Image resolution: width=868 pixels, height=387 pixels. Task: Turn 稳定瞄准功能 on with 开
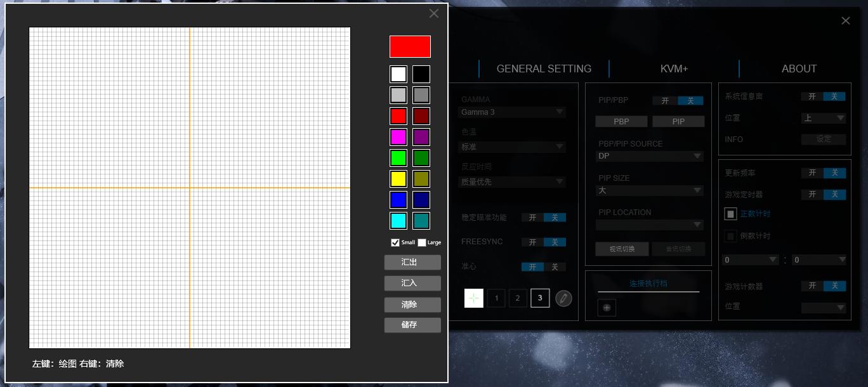click(x=532, y=217)
